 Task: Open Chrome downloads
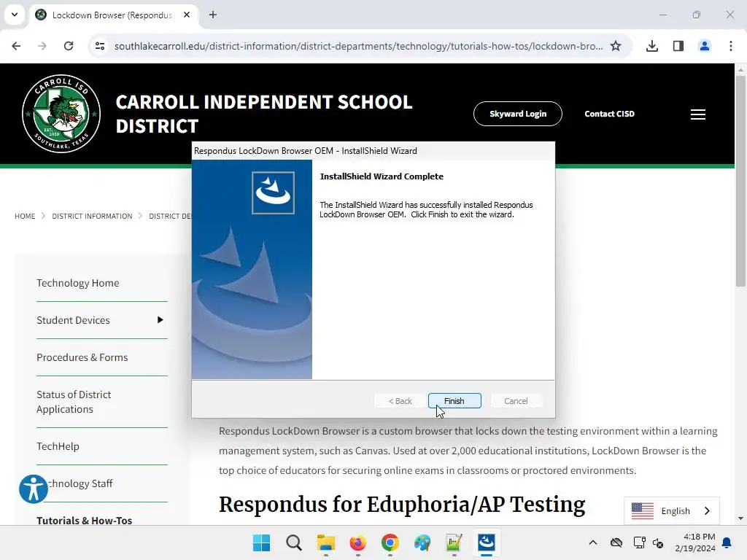click(x=652, y=46)
